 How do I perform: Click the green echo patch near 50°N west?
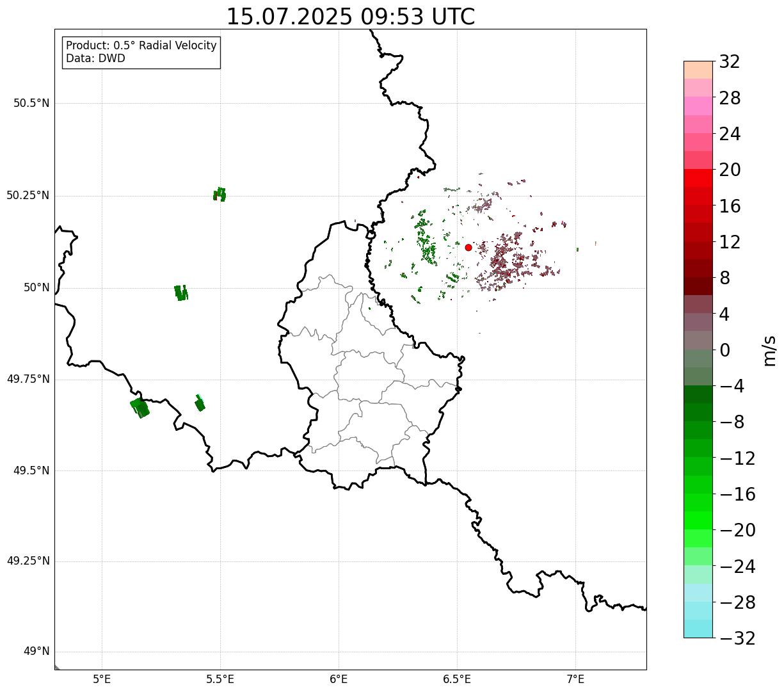tap(181, 293)
